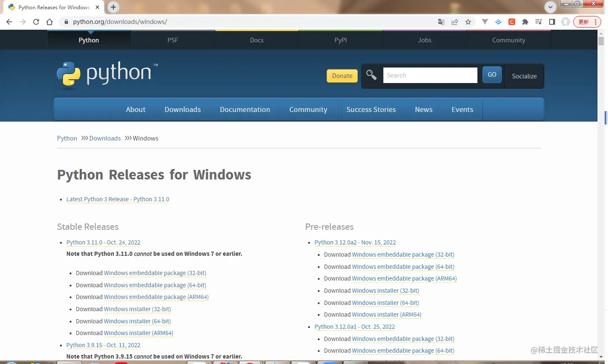This screenshot has width=608, height=364.
Task: Share this page icon
Action: tap(455, 22)
